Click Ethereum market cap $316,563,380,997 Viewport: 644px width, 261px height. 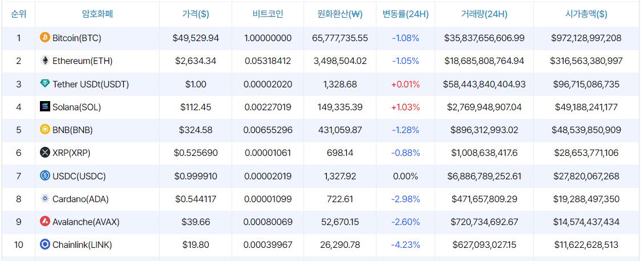pyautogui.click(x=586, y=61)
